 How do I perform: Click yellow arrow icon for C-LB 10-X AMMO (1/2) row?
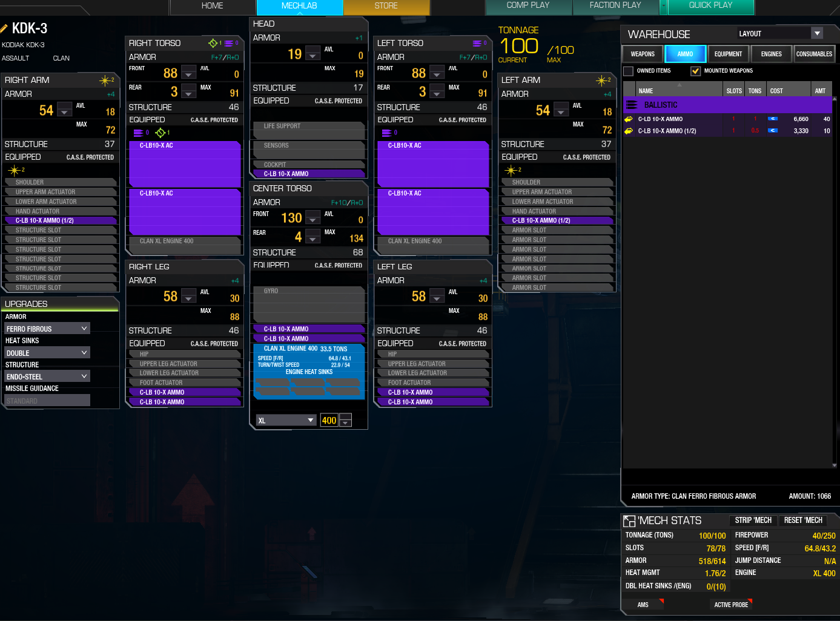(629, 131)
